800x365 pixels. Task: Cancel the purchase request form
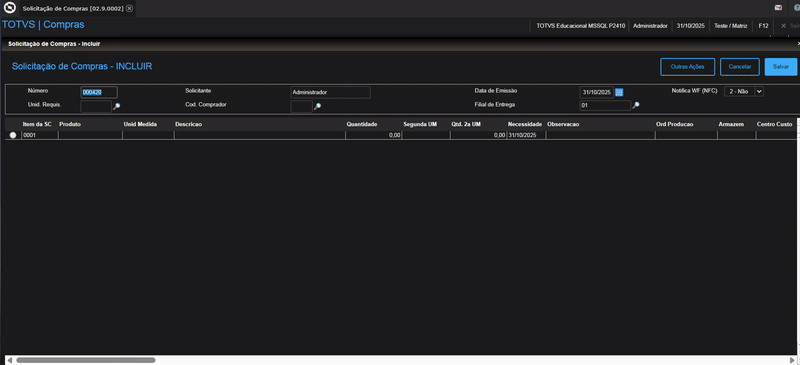[740, 67]
